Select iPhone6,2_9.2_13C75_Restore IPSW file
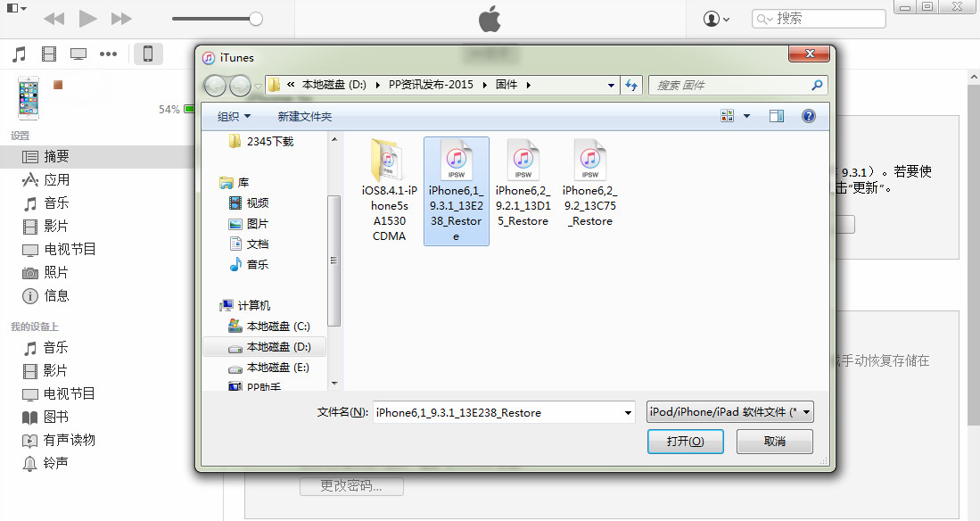This screenshot has height=521, width=980. tap(590, 184)
